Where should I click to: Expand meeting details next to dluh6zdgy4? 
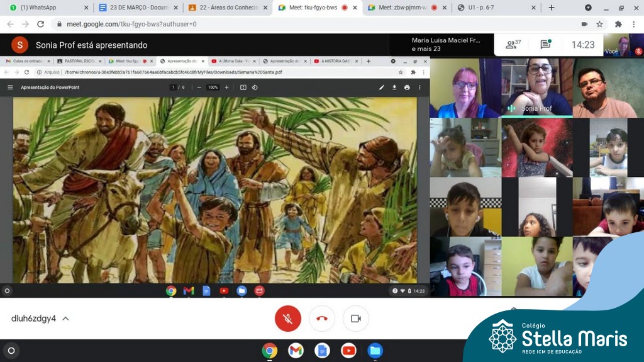point(65,319)
